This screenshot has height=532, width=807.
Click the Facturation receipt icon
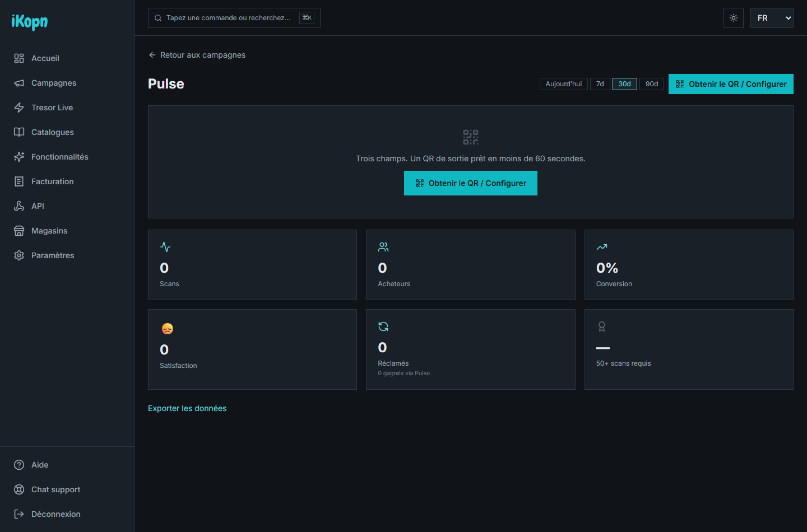(x=19, y=181)
